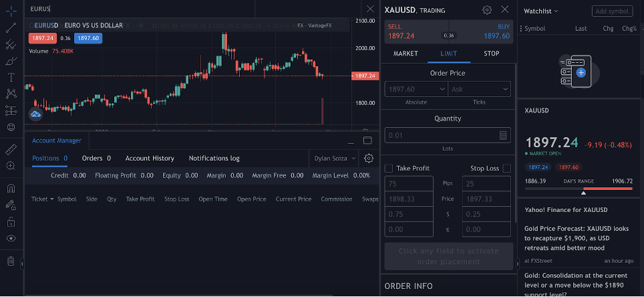Click the Stop Loss pips field 25

point(487,184)
